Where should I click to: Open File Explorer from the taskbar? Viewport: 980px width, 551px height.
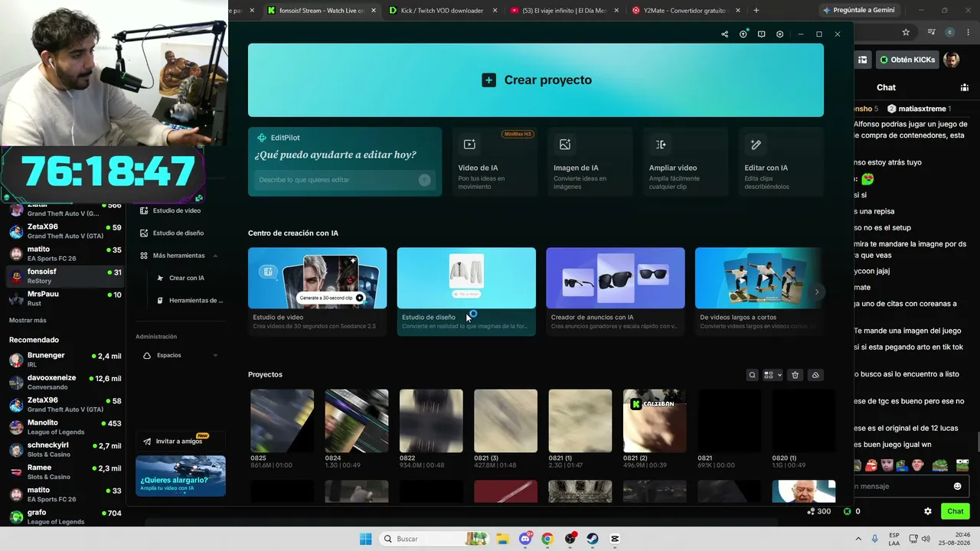click(502, 539)
